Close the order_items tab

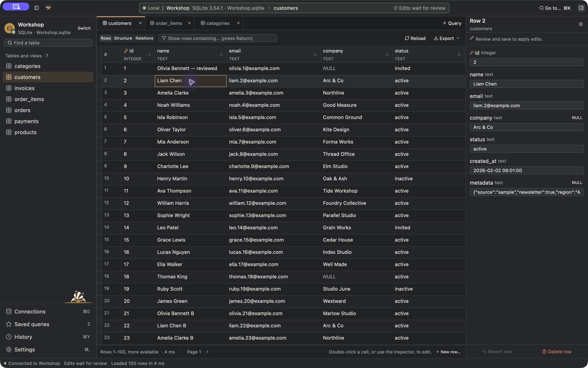coord(189,23)
